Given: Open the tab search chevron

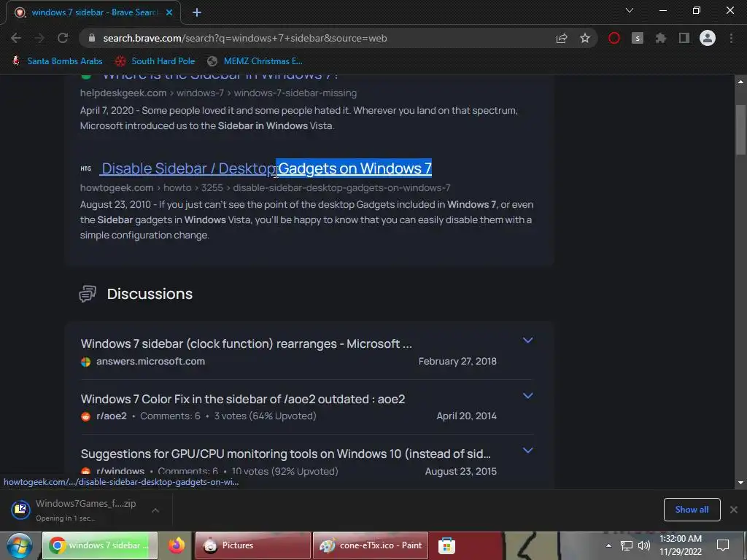Looking at the screenshot, I should (x=630, y=10).
